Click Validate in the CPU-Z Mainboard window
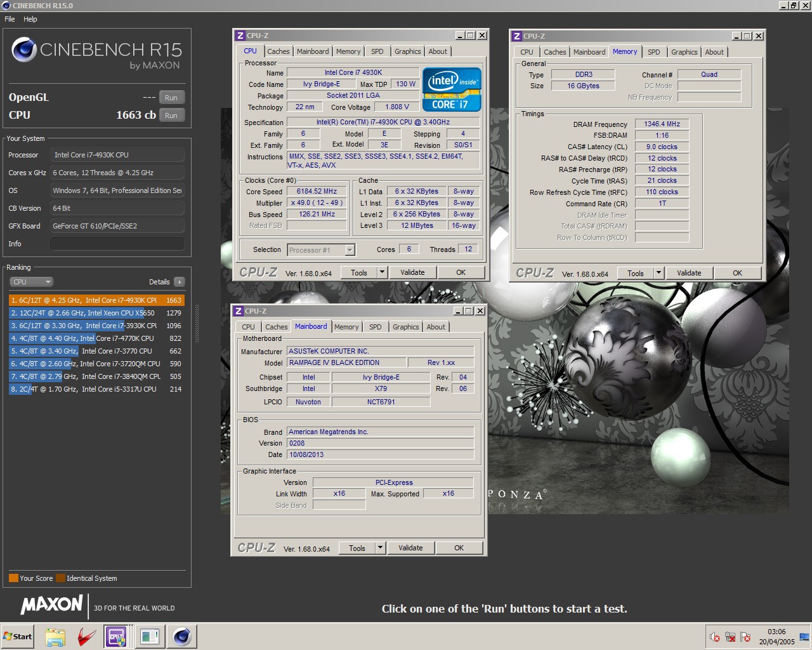812x650 pixels. tap(410, 548)
